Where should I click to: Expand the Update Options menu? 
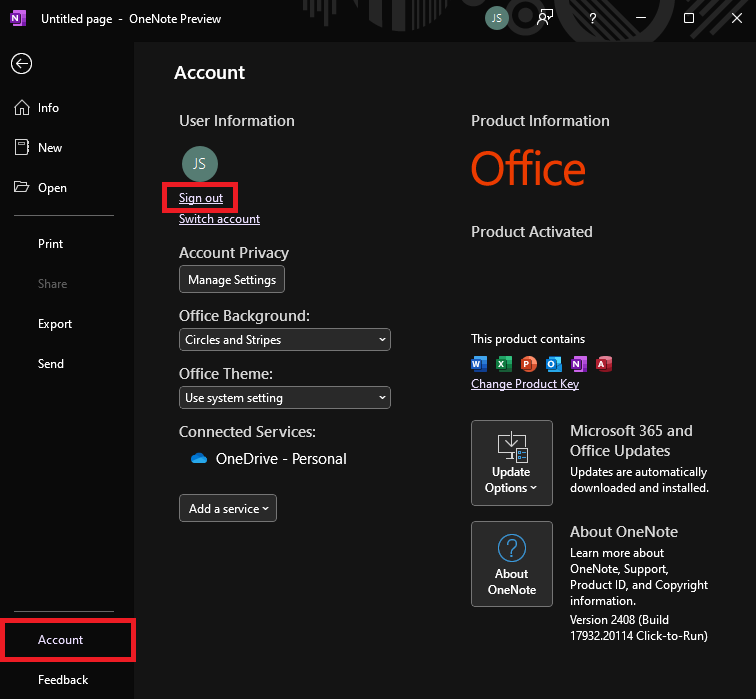click(512, 463)
